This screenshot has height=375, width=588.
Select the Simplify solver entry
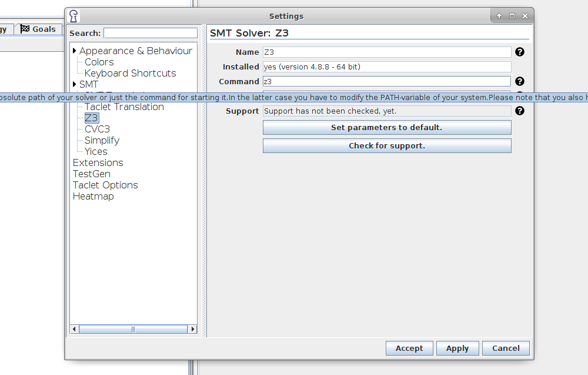coord(102,140)
